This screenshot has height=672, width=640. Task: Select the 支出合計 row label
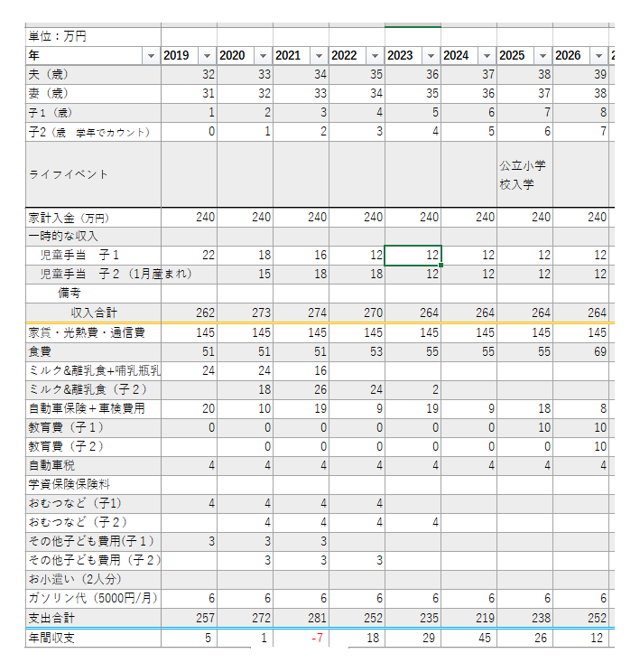coord(93,618)
